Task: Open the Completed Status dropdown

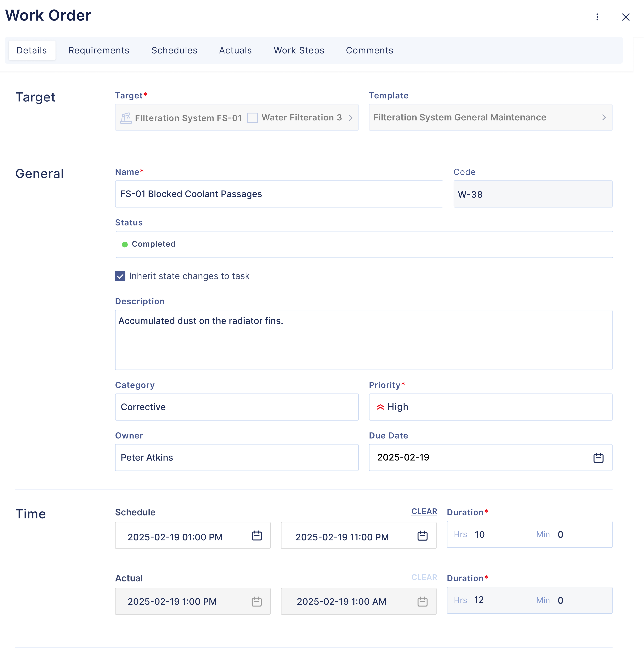Action: [364, 244]
